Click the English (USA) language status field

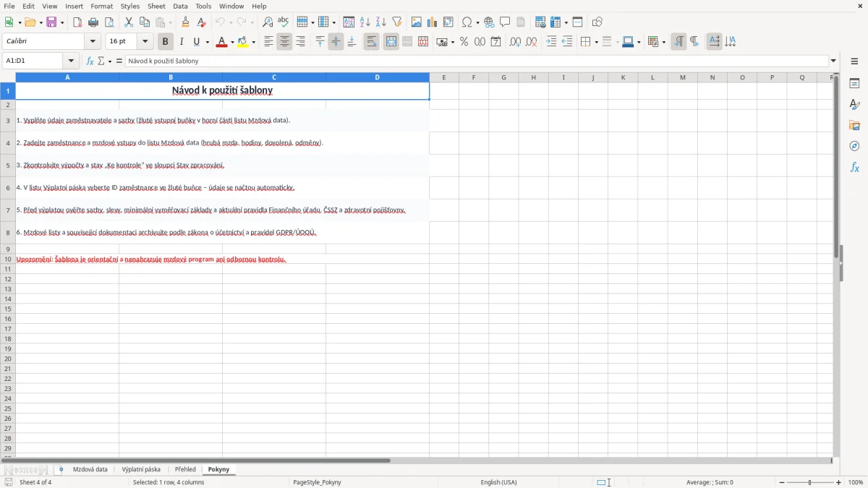(499, 482)
